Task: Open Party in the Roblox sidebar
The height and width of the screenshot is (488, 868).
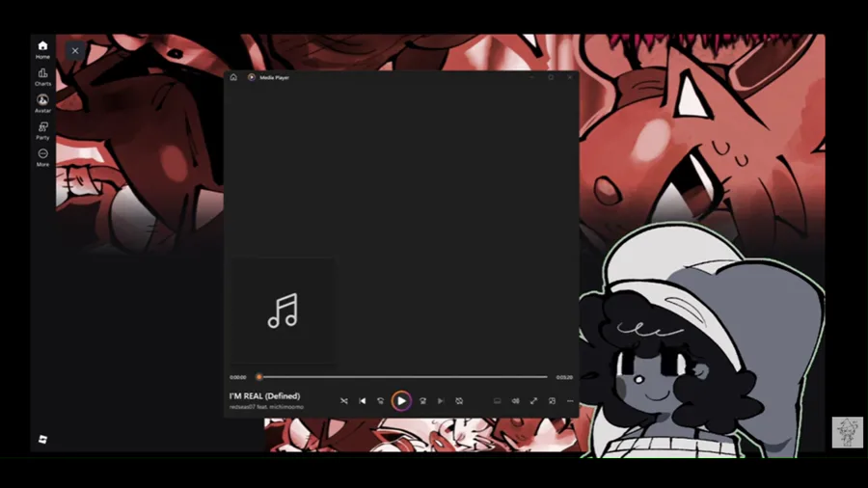Action: [42, 130]
